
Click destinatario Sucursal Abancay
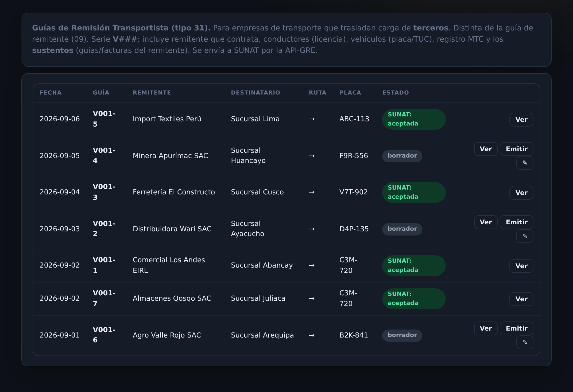point(262,265)
